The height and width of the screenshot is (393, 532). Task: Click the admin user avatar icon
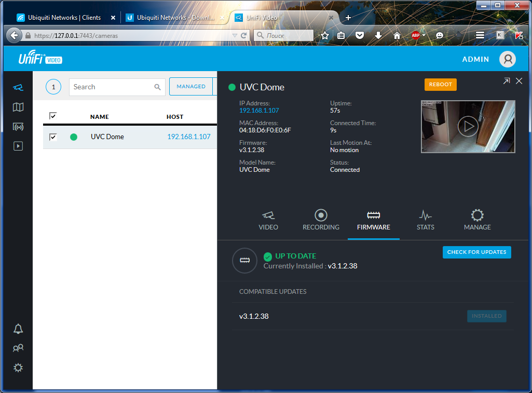507,59
